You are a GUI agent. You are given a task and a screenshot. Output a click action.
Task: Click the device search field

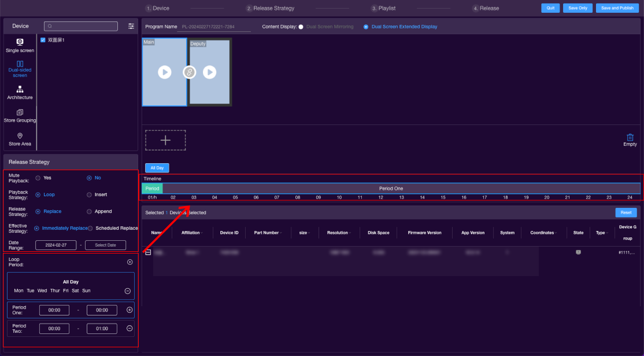point(81,26)
